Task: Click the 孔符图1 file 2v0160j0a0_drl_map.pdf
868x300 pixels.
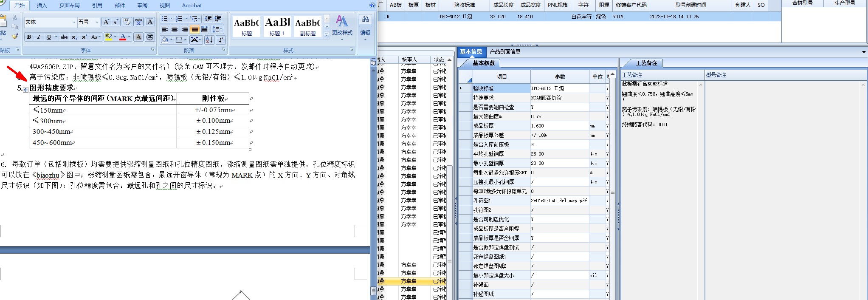Action: click(560, 201)
